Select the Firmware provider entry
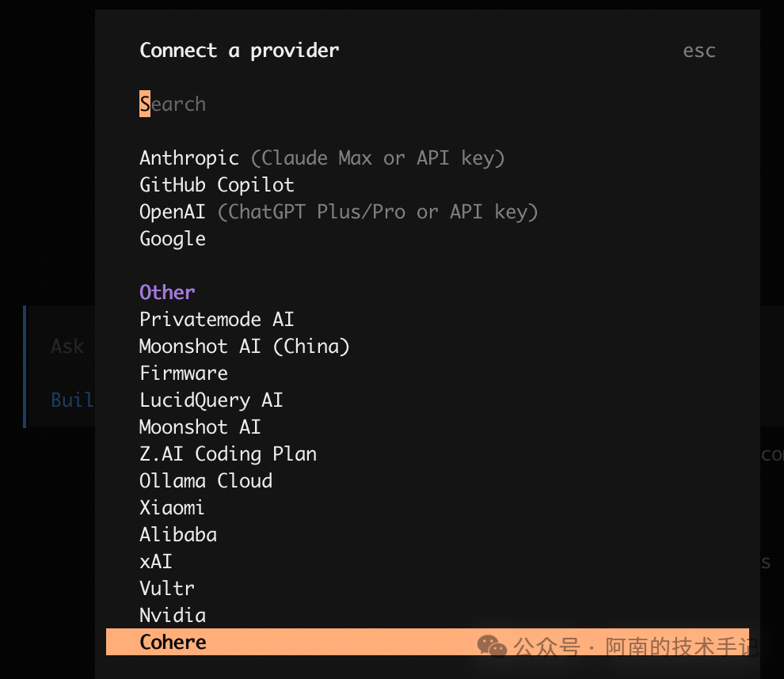This screenshot has height=679, width=784. pyautogui.click(x=183, y=373)
